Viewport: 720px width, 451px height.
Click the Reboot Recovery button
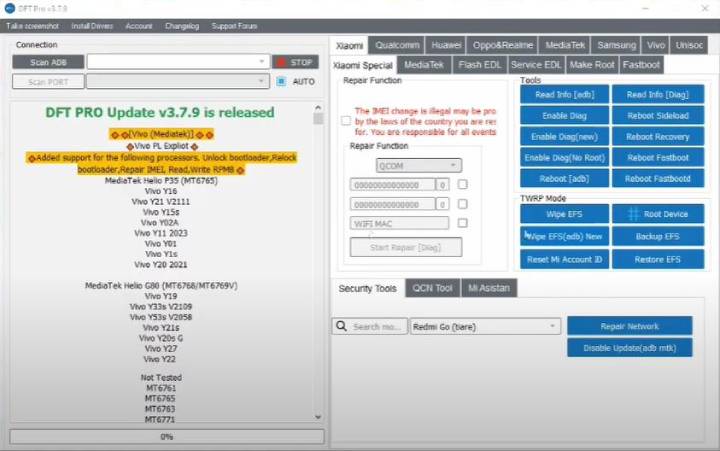pos(657,136)
